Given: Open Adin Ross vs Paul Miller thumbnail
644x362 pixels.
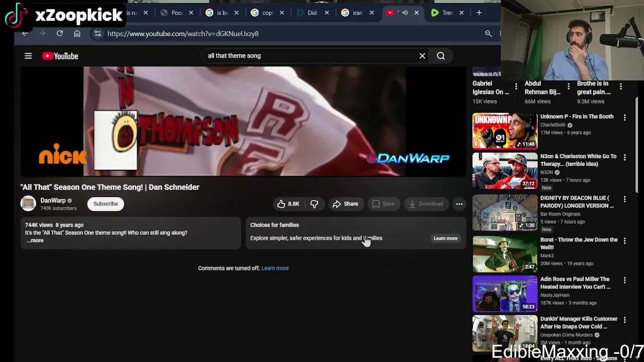Looking at the screenshot, I should click(x=505, y=294).
